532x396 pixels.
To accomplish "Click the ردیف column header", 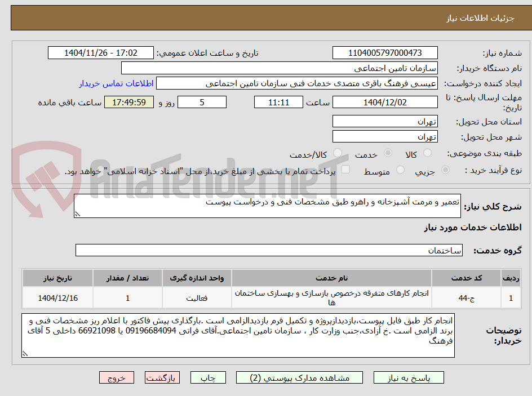I will (511, 278).
